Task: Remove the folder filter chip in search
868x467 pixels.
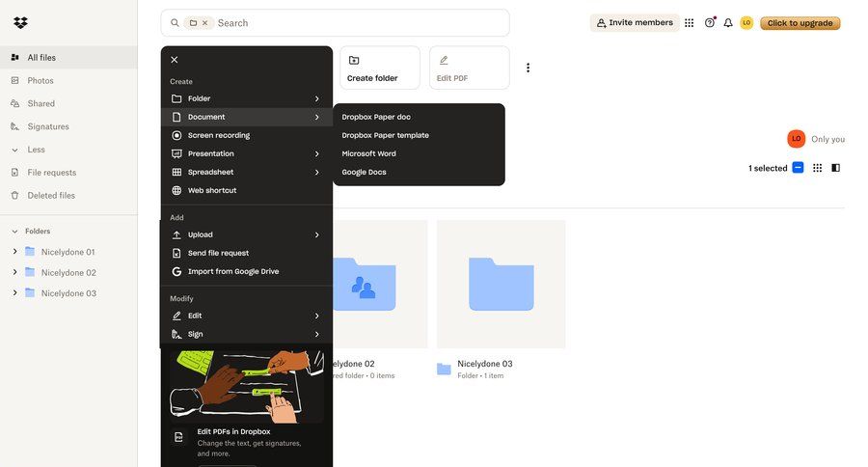Action: click(204, 23)
